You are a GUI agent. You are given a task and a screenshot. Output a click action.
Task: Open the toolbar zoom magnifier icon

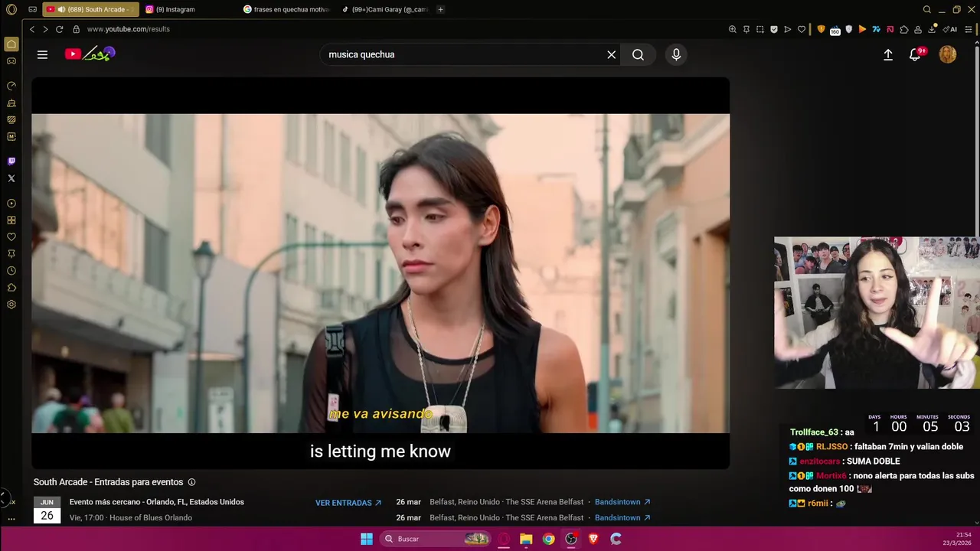[x=733, y=29]
